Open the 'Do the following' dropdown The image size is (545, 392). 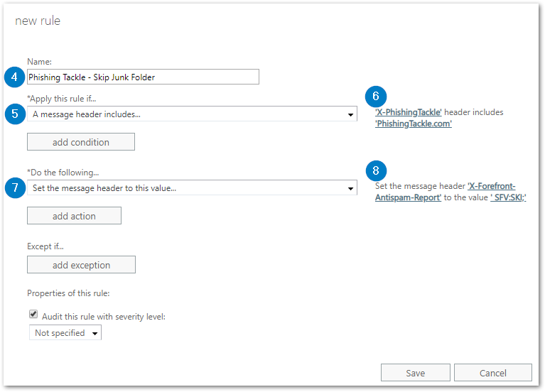(x=192, y=187)
